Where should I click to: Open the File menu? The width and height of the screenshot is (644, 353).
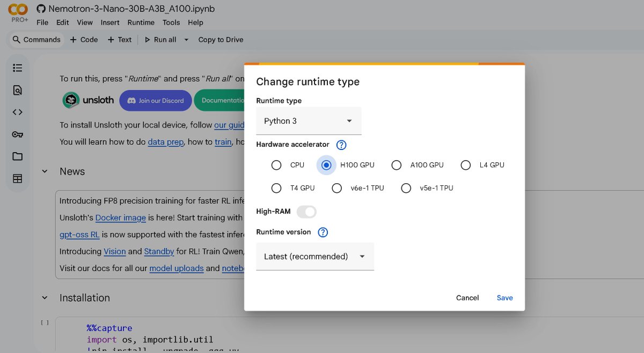pos(42,23)
